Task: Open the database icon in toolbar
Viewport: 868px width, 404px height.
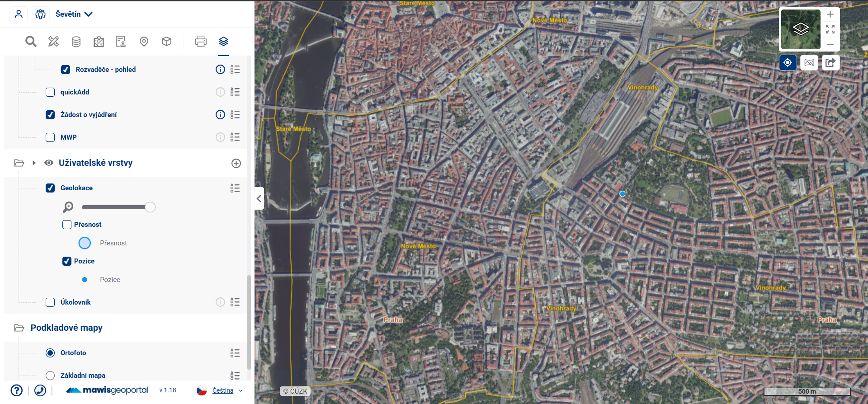Action: pos(76,42)
